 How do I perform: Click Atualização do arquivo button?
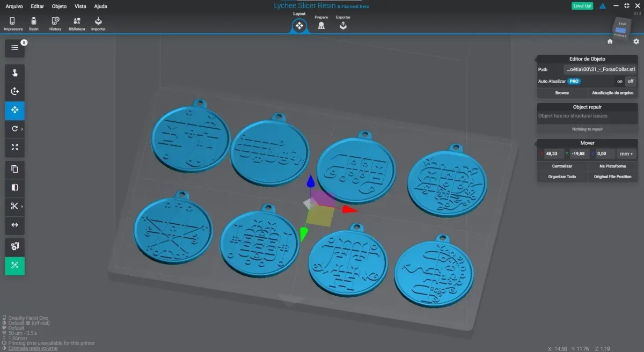[612, 93]
